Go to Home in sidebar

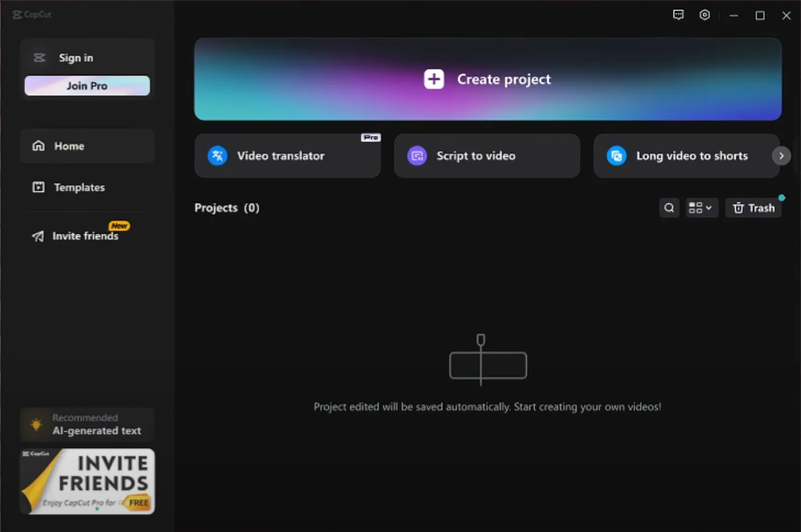pos(87,146)
